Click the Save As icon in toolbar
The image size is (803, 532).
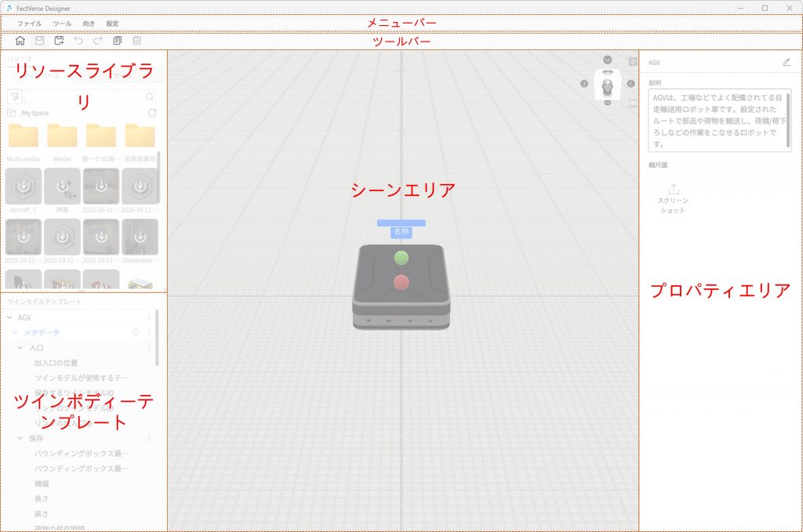click(59, 40)
